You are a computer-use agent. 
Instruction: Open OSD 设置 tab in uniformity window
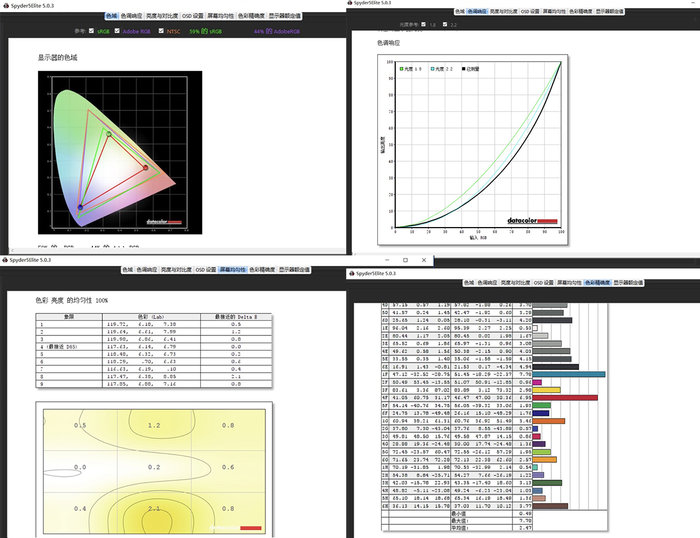206,270
